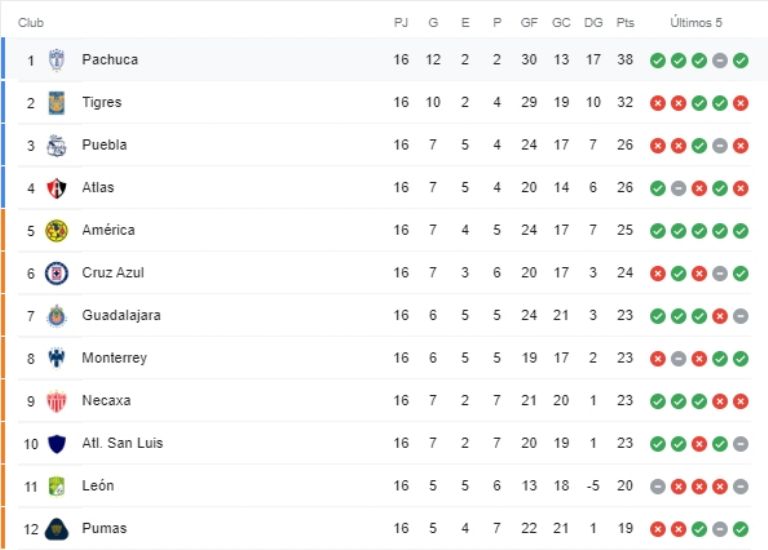Click the Guadalajara team crest
This screenshot has width=768, height=550.
57,316
